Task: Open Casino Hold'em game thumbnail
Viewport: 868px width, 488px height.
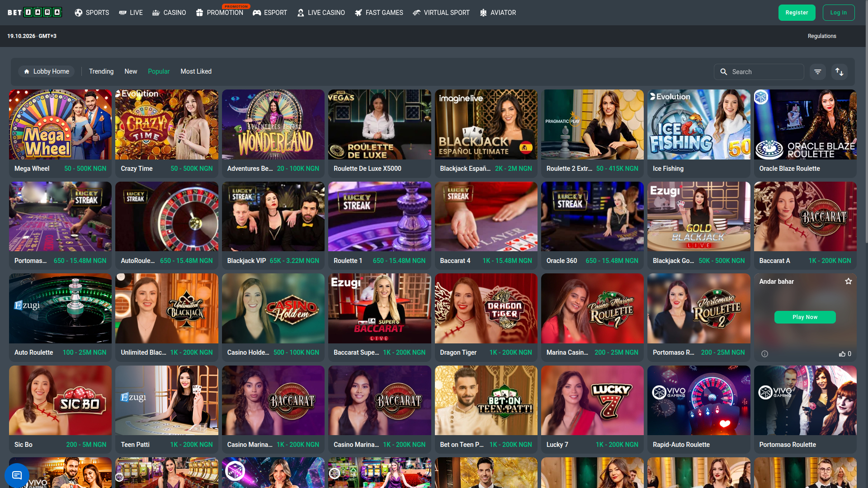Action: [x=273, y=308]
